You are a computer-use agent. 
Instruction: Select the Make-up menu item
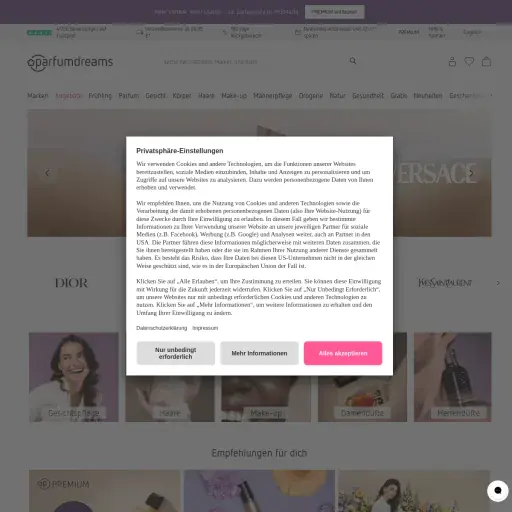click(234, 96)
